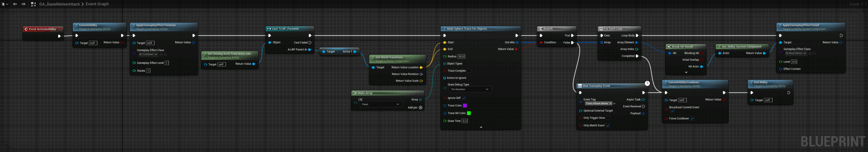Image resolution: width=868 pixels, height=152 pixels.
Task: Go forward with the right arrow
Action: tap(23, 4)
